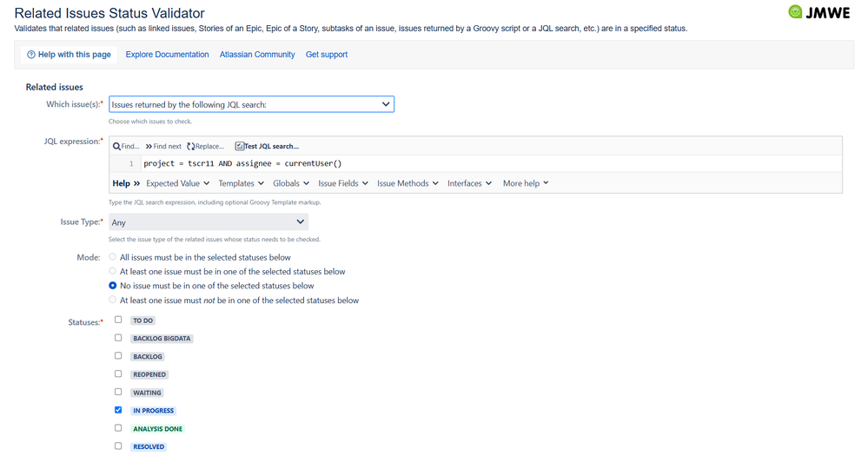
Task: Click the Get support link
Action: click(x=327, y=54)
